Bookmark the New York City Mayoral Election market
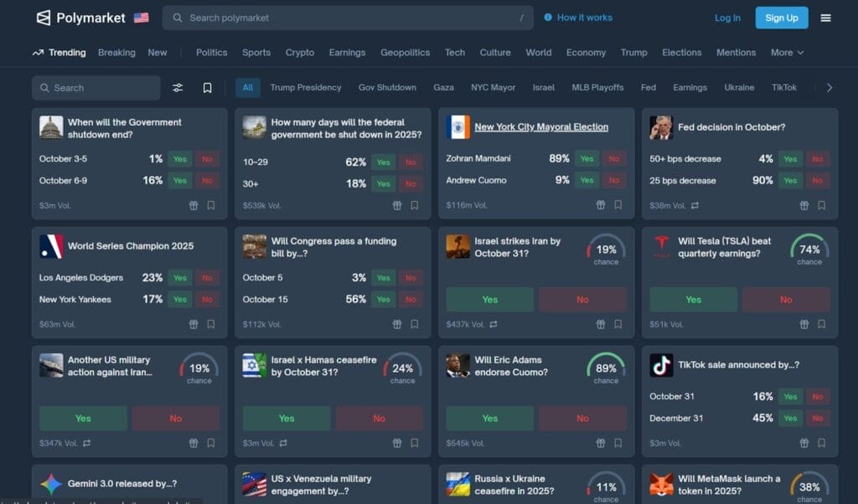Screen dimensions: 858x504 coord(618,204)
